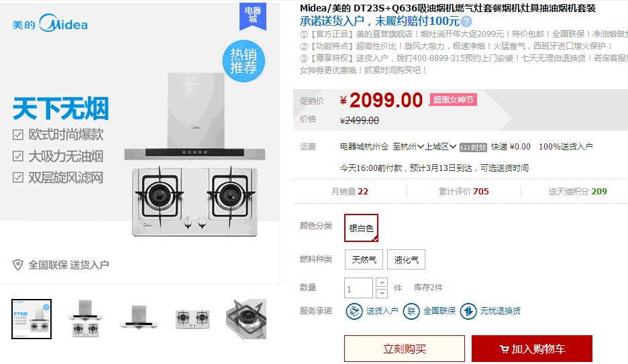Decrease quantity with the down arrow
Viewport: 628px width, 364px height.
pos(382,293)
